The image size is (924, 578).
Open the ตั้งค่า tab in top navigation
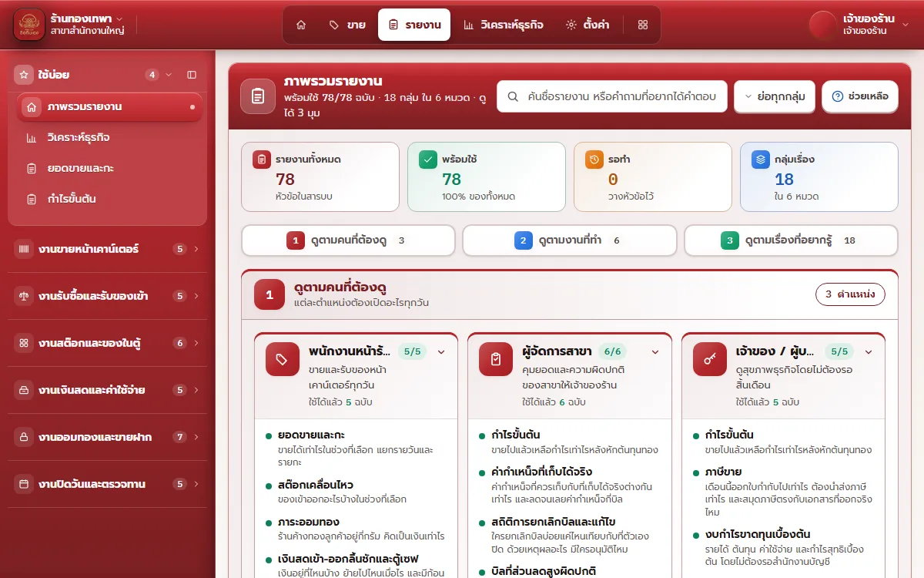(x=588, y=25)
